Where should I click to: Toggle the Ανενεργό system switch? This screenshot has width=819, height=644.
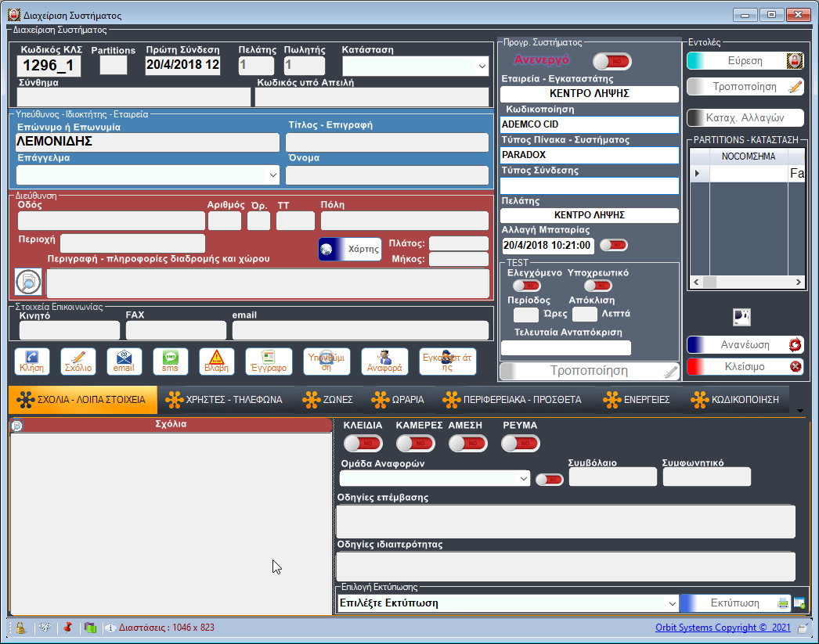pos(612,61)
